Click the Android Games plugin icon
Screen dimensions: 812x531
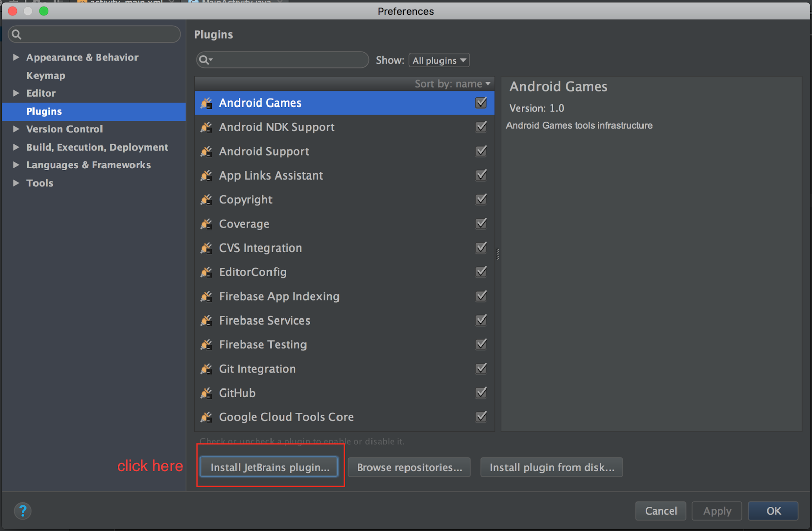[x=206, y=103]
